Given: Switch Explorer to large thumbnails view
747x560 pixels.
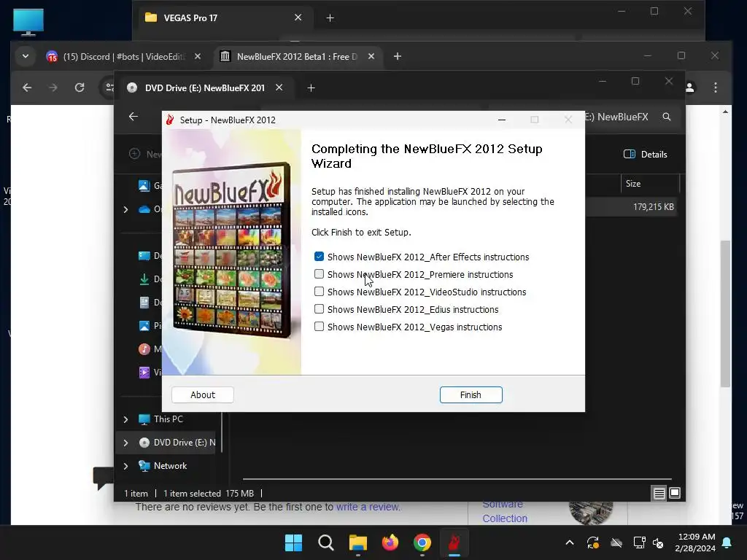Looking at the screenshot, I should pyautogui.click(x=675, y=494).
